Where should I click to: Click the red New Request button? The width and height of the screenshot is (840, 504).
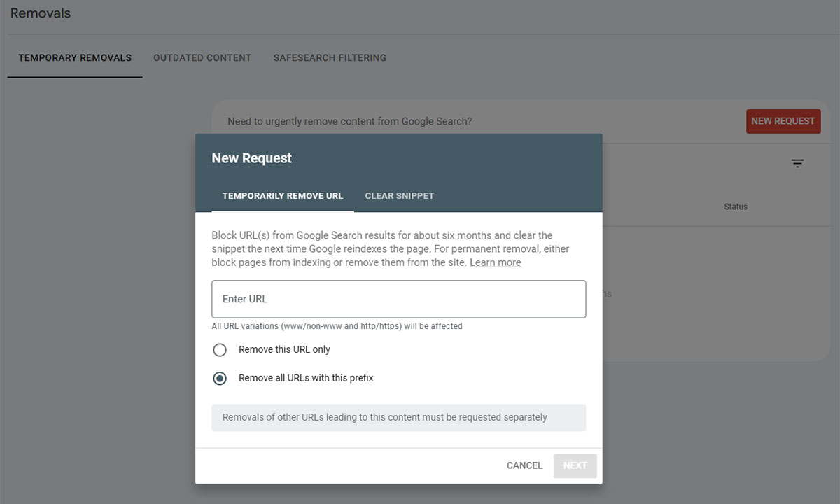(783, 121)
